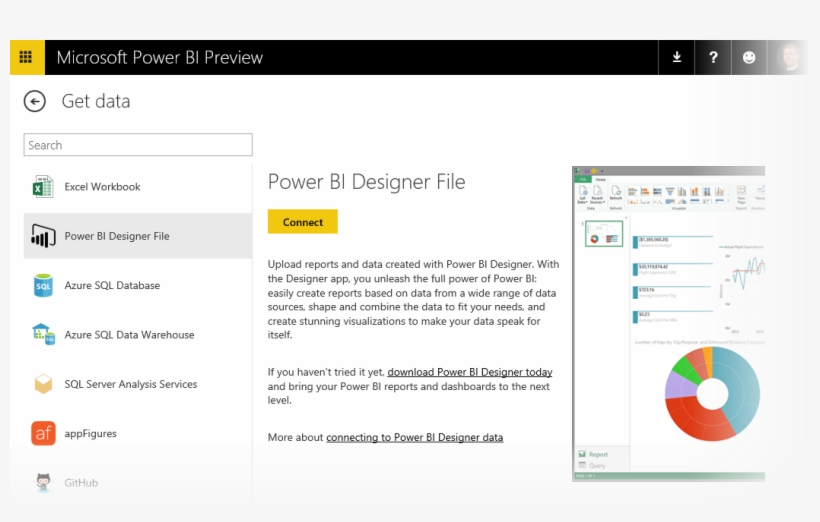The width and height of the screenshot is (820, 522).
Task: Select appFigures label in list
Action: click(x=90, y=434)
